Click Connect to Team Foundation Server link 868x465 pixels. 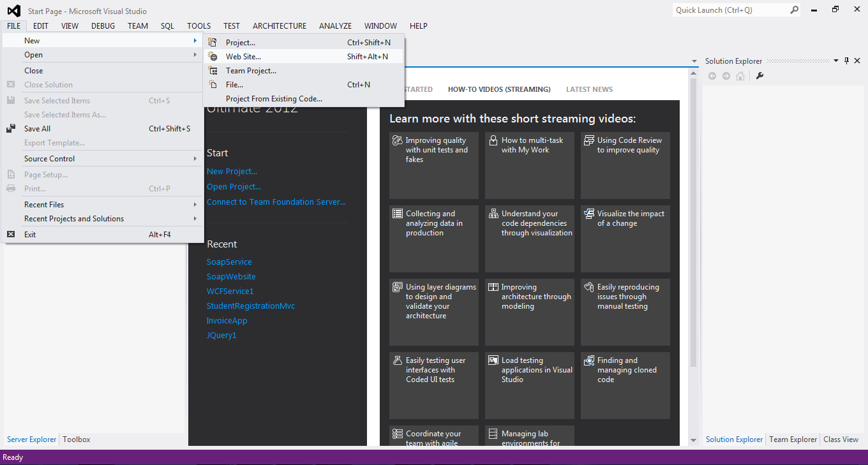tap(276, 202)
